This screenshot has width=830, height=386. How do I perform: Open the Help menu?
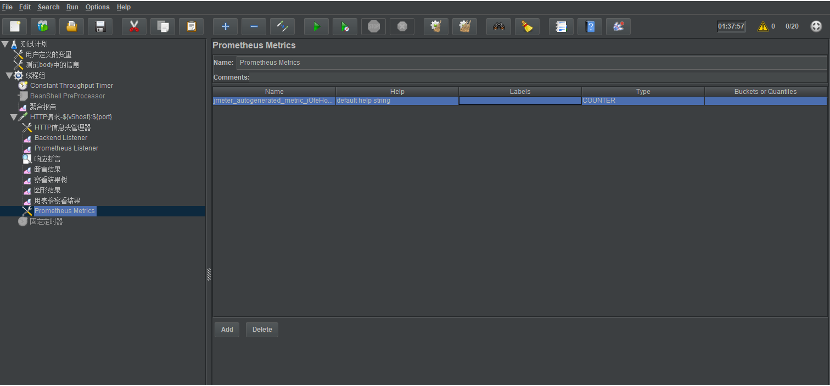click(123, 7)
